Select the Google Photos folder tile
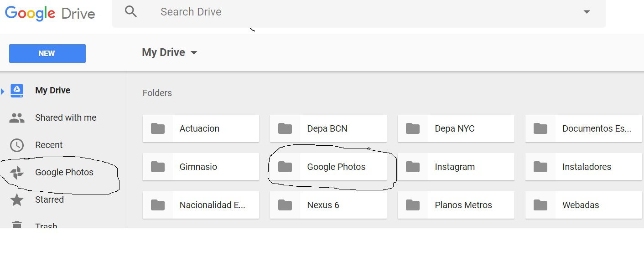This screenshot has height=276, width=644. (x=328, y=167)
